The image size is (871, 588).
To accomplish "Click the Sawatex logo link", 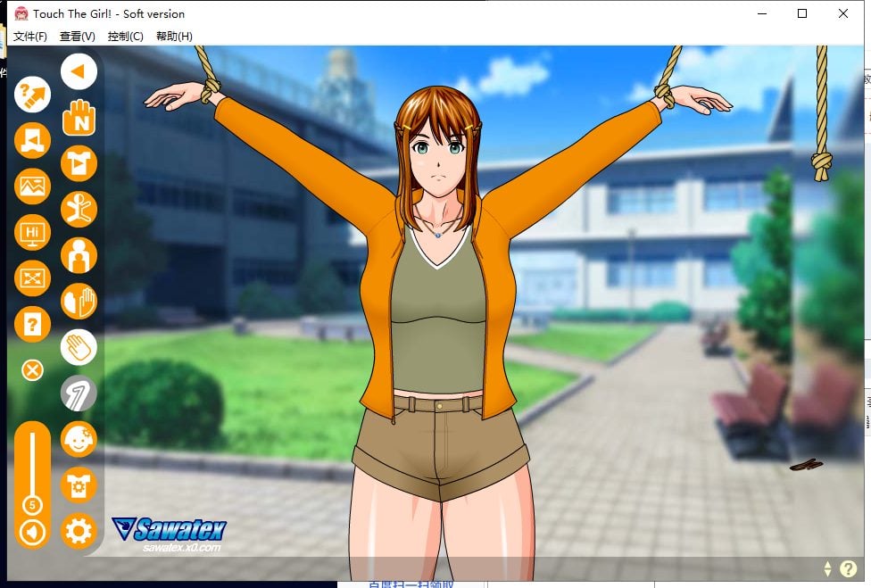I will [x=170, y=534].
